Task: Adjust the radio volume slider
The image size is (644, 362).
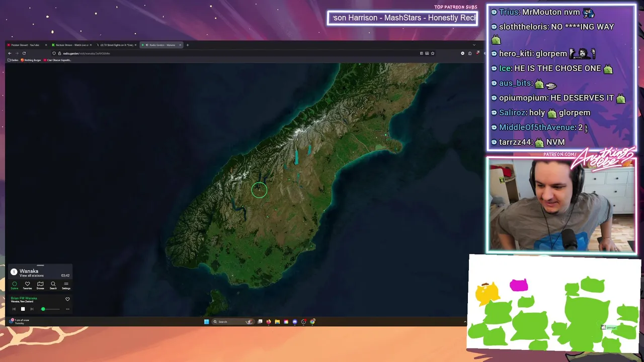Action: tap(49, 309)
